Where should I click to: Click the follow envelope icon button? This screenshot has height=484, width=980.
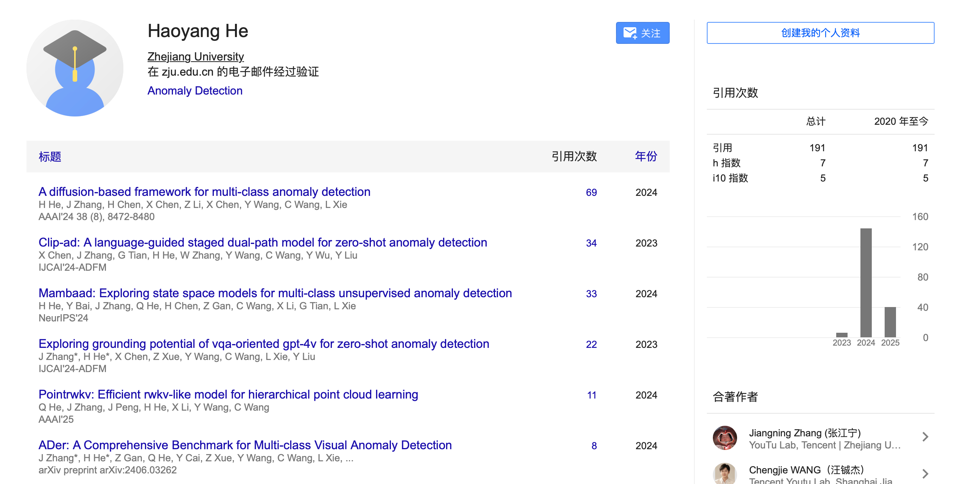point(642,33)
